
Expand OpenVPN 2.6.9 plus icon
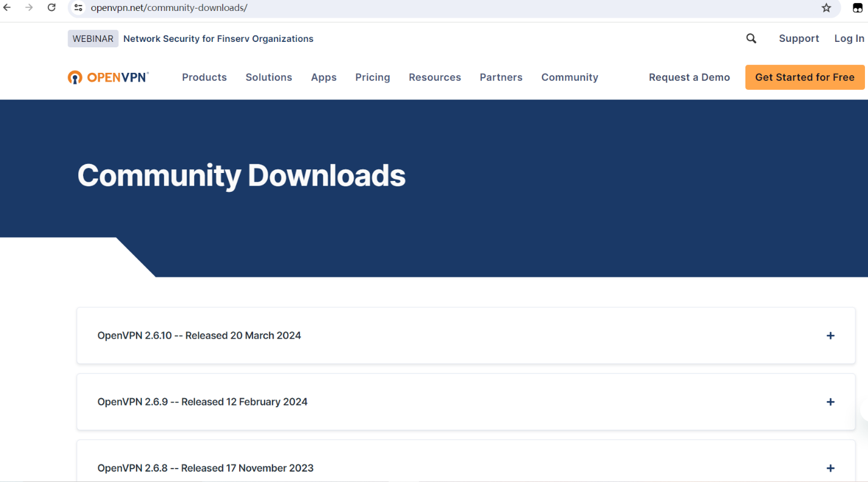[830, 402]
